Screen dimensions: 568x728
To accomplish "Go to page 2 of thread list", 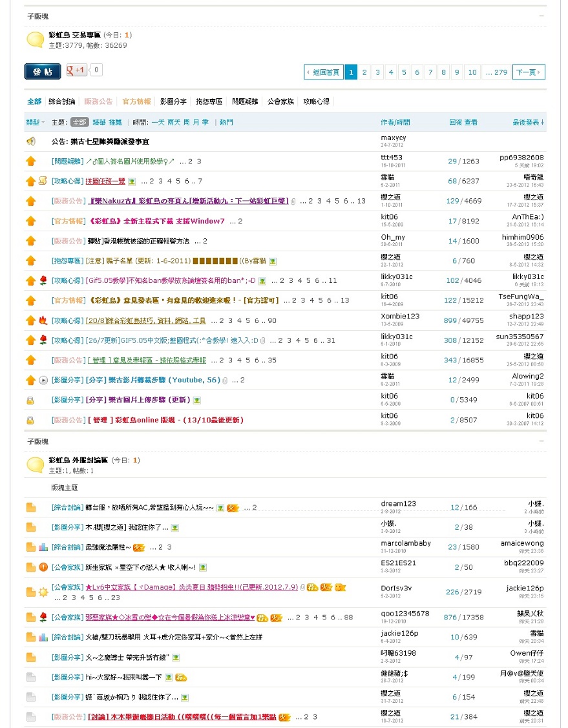I will tap(364, 72).
